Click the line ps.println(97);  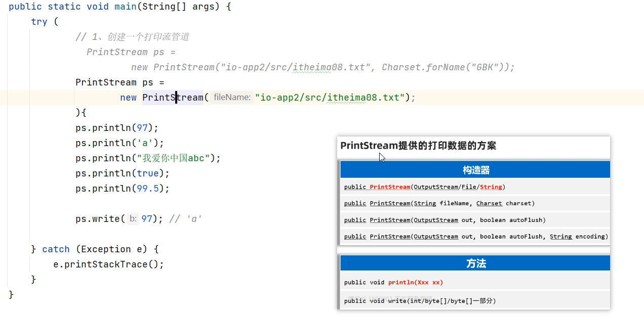pos(117,128)
